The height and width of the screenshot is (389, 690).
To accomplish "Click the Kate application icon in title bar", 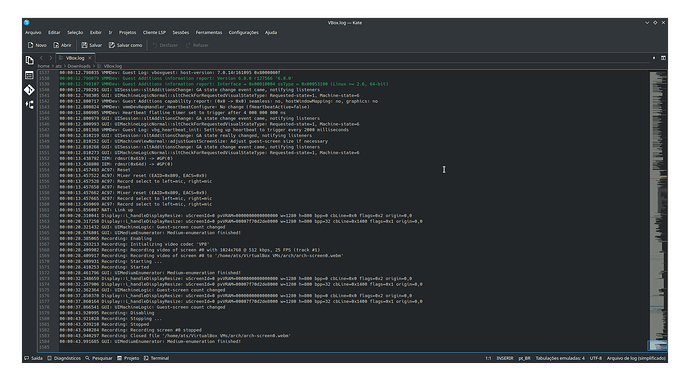I will pos(27,22).
